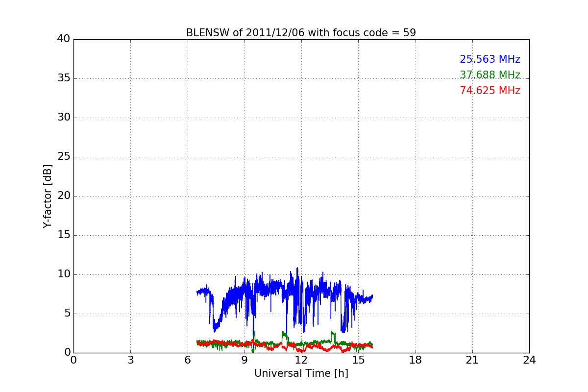Click the x-axis tick label 24
The height and width of the screenshot is (392, 588).
[529, 360]
